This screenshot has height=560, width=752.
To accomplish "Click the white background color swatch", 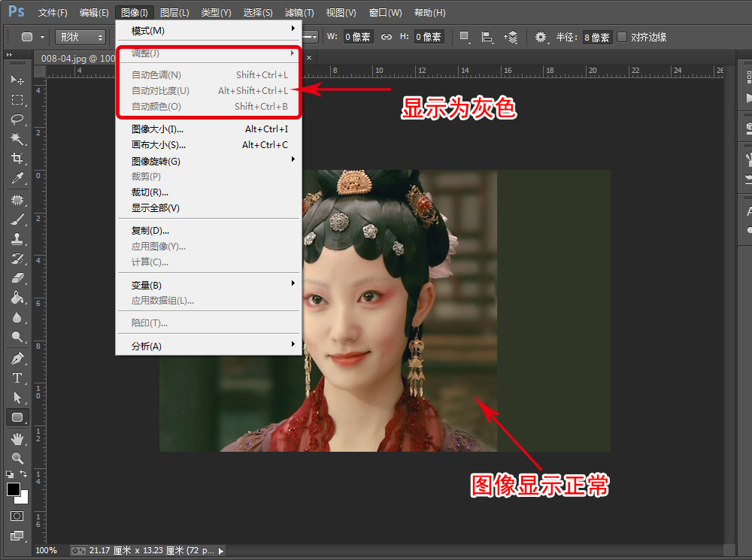I will click(23, 498).
